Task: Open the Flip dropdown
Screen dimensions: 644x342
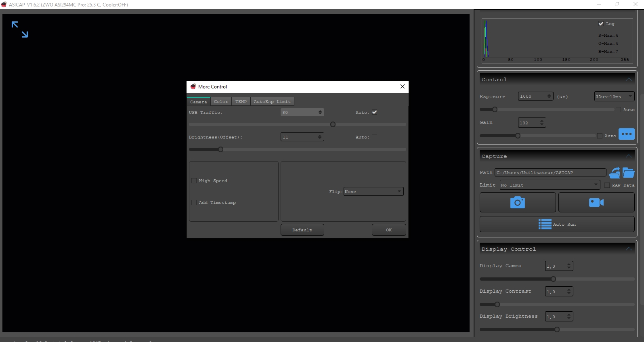Action: click(373, 192)
